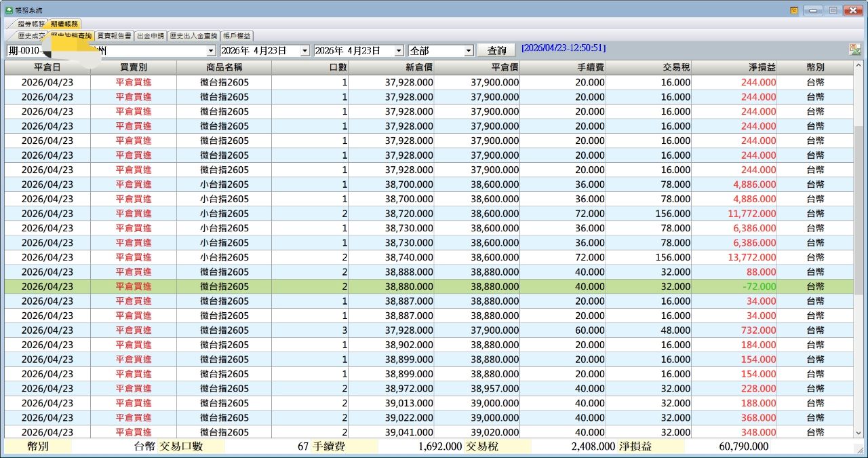868x458 pixels.
Task: Click the export to Excel icon
Action: click(x=854, y=50)
